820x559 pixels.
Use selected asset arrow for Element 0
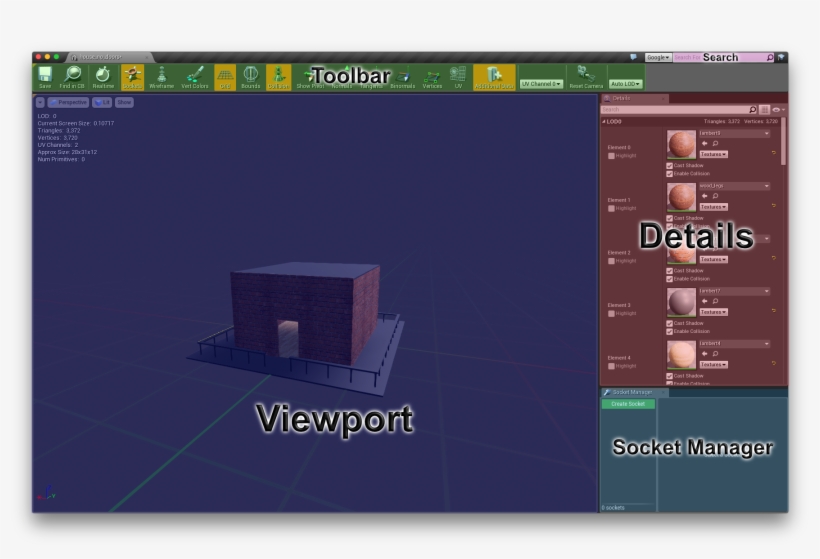(704, 143)
